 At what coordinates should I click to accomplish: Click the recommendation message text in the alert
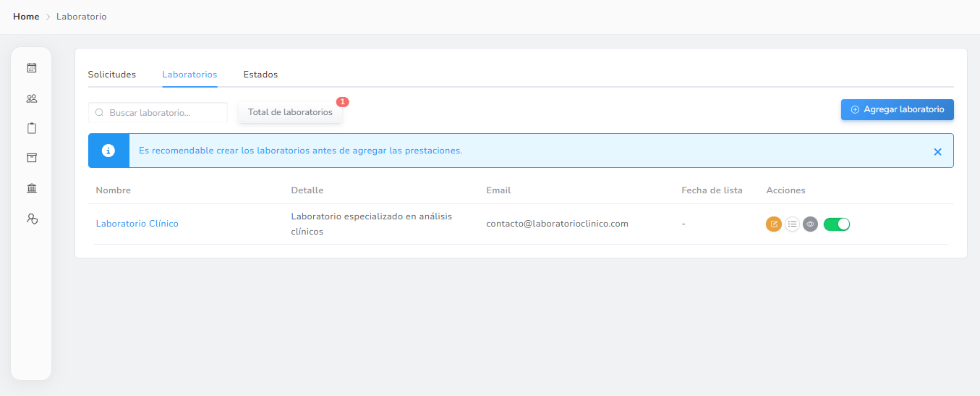coord(301,151)
